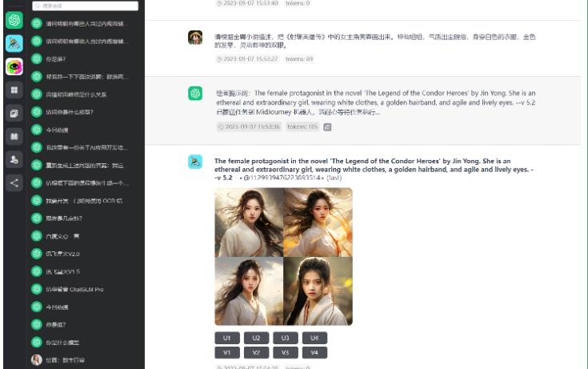Screen dimensions: 588x369
Task: Open the bottom-left generated portrait image
Action: [x=249, y=291]
